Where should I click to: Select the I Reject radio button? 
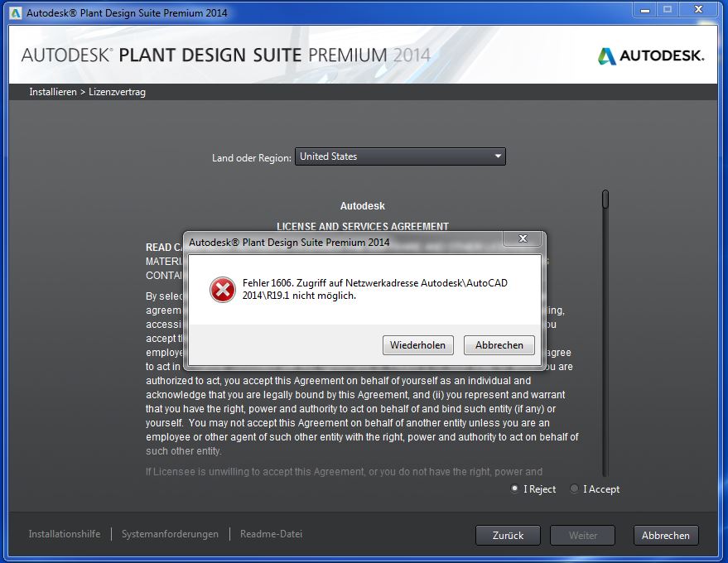point(514,488)
